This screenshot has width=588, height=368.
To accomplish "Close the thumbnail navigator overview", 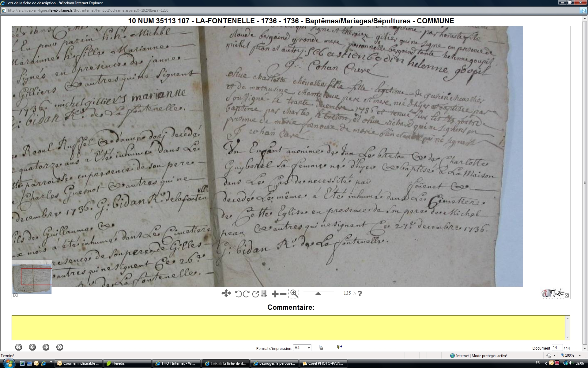I will click(x=15, y=295).
